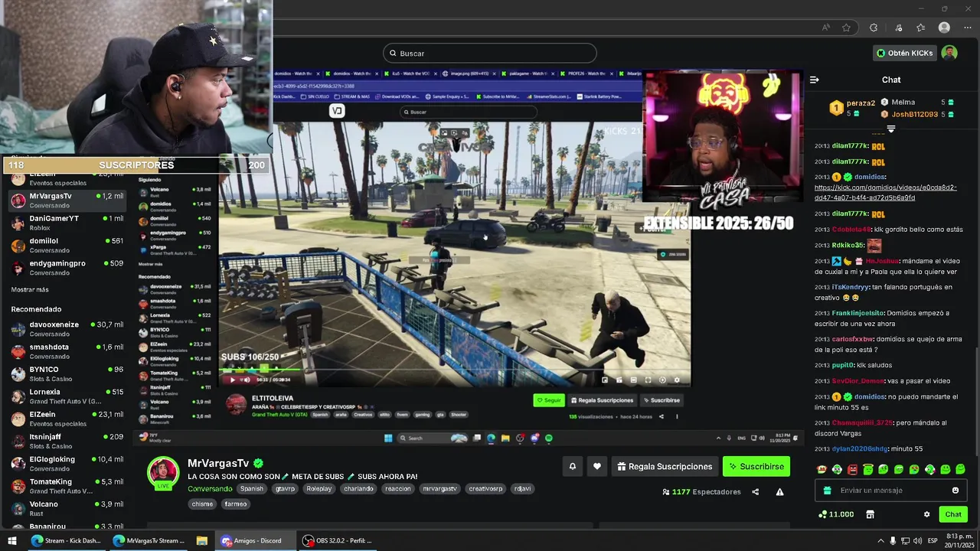Collapse the chat panel using the arrow icon
980x551 pixels.
(814, 80)
